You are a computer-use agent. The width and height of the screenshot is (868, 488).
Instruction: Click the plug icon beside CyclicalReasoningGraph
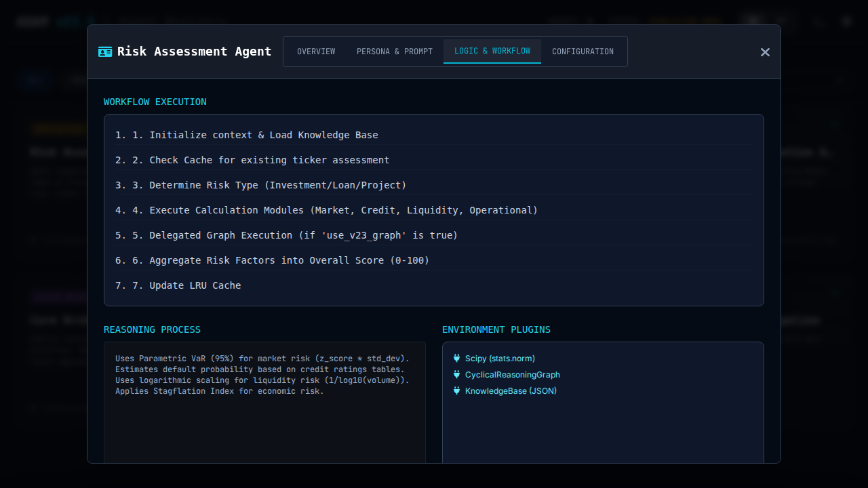click(x=456, y=375)
